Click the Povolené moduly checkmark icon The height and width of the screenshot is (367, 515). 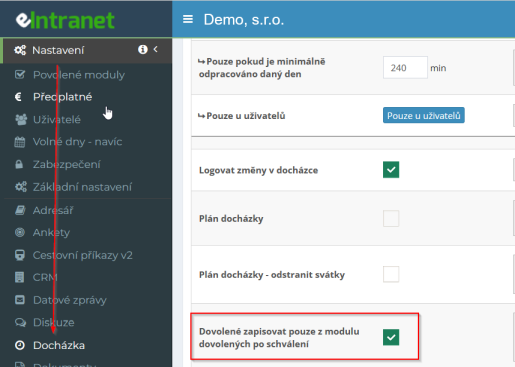20,75
